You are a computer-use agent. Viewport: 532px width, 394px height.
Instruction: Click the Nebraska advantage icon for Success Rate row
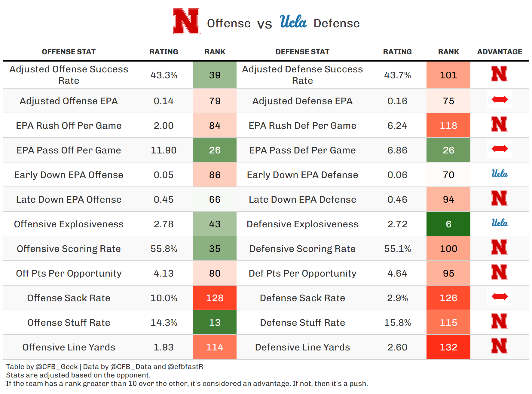click(500, 74)
